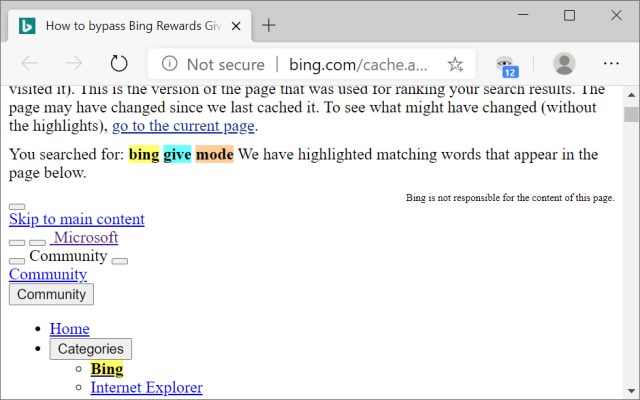Click the Community button

51,294
